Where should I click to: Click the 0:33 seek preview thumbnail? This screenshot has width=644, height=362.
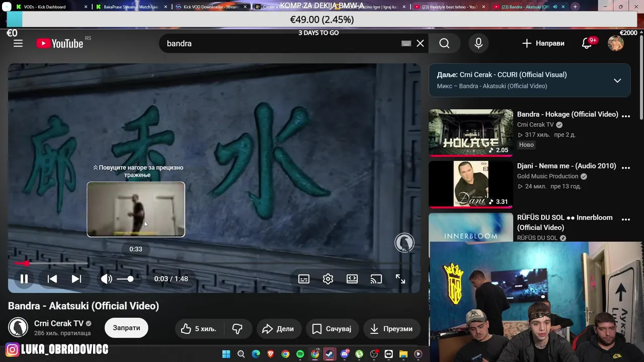(136, 209)
